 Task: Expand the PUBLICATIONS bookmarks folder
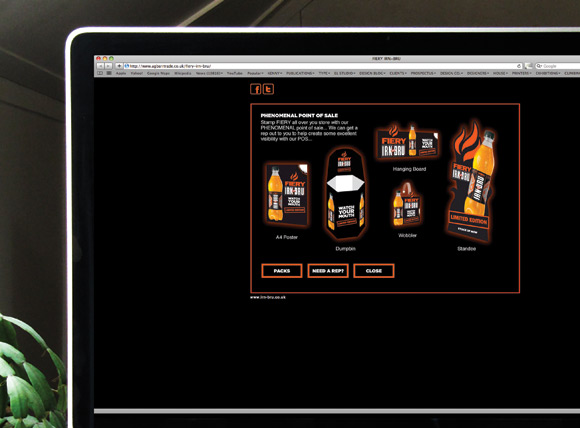300,73
